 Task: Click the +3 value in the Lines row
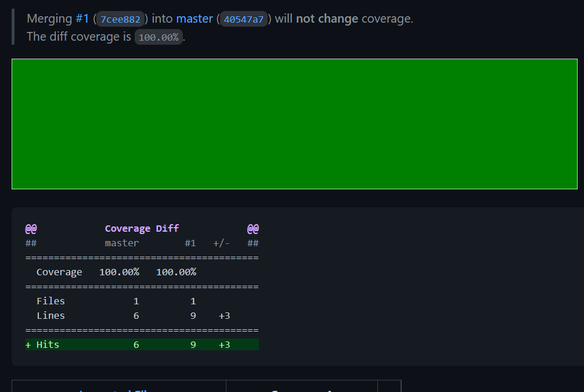pyautogui.click(x=224, y=315)
